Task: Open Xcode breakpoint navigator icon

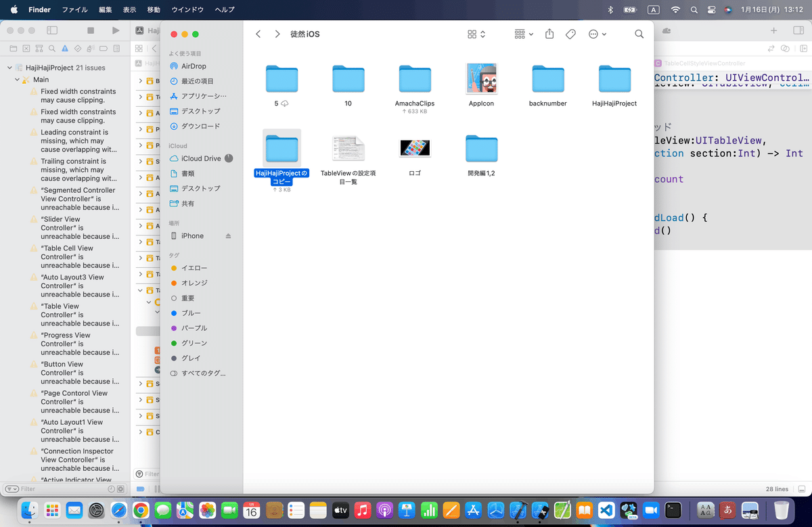Action: (104, 48)
